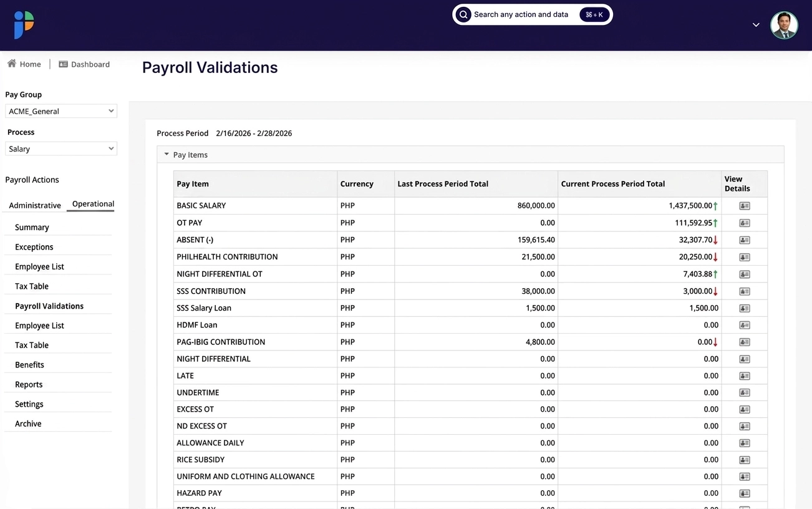Select the Operational tab
This screenshot has width=812, height=509.
click(x=93, y=204)
